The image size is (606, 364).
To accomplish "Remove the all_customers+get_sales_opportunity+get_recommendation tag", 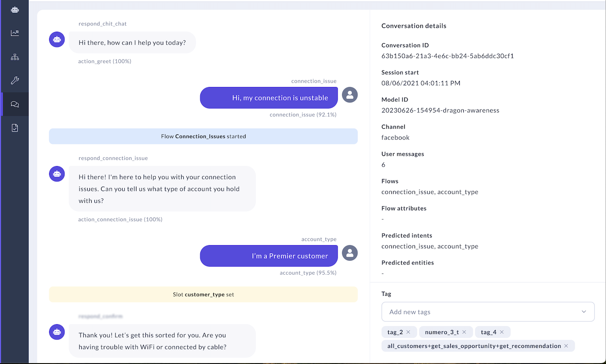I will [566, 346].
